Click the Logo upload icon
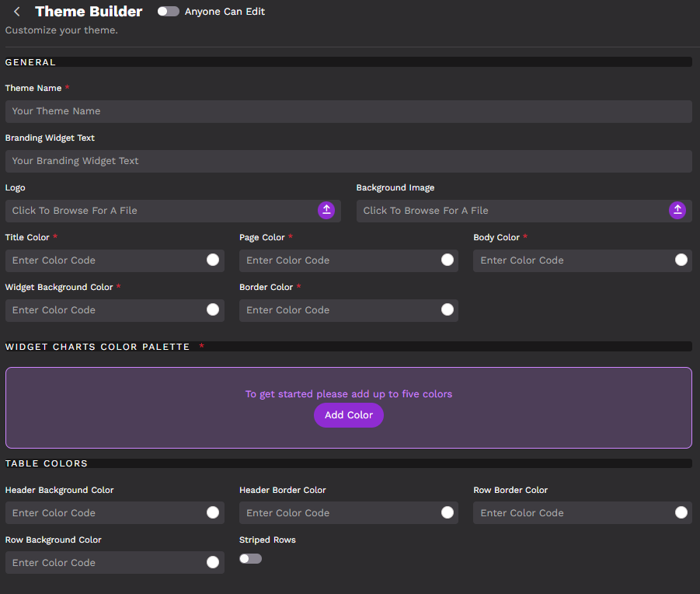Viewport: 700px width, 594px height. (x=326, y=211)
